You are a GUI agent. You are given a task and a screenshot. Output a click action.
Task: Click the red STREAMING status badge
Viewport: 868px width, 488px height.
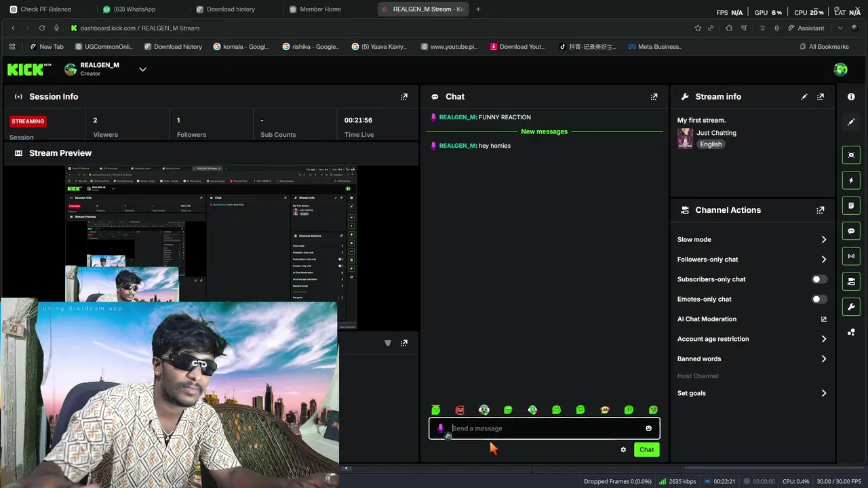point(28,121)
